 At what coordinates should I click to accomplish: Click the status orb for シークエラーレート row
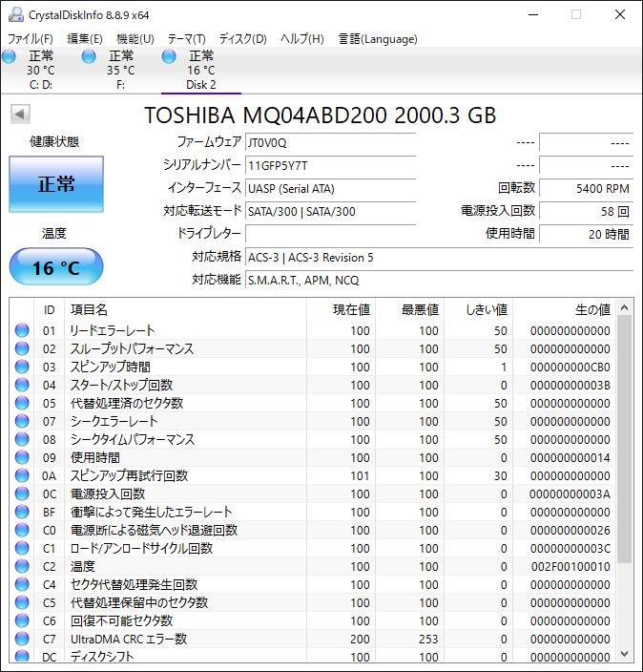coord(22,421)
